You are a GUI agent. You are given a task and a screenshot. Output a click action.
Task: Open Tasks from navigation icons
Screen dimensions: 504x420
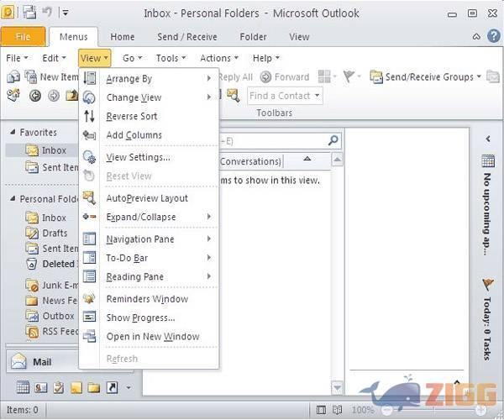click(x=59, y=387)
